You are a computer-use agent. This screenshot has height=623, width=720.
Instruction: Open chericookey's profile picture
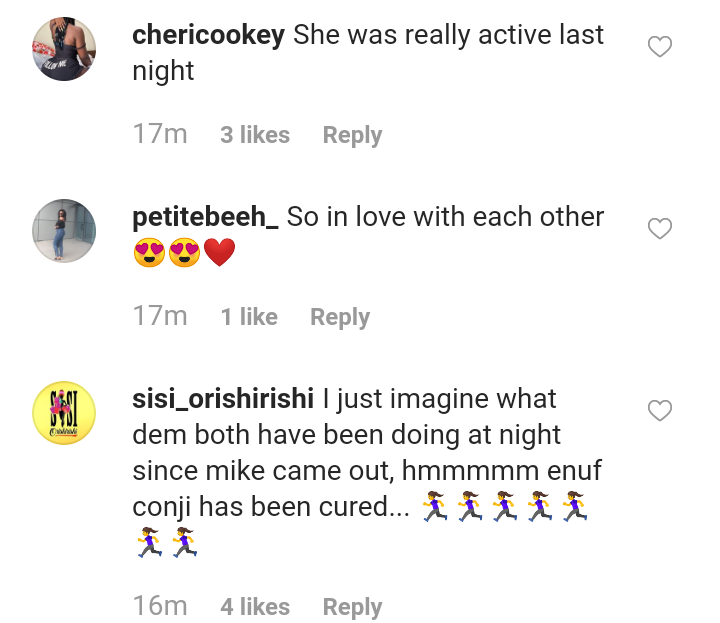coord(65,49)
